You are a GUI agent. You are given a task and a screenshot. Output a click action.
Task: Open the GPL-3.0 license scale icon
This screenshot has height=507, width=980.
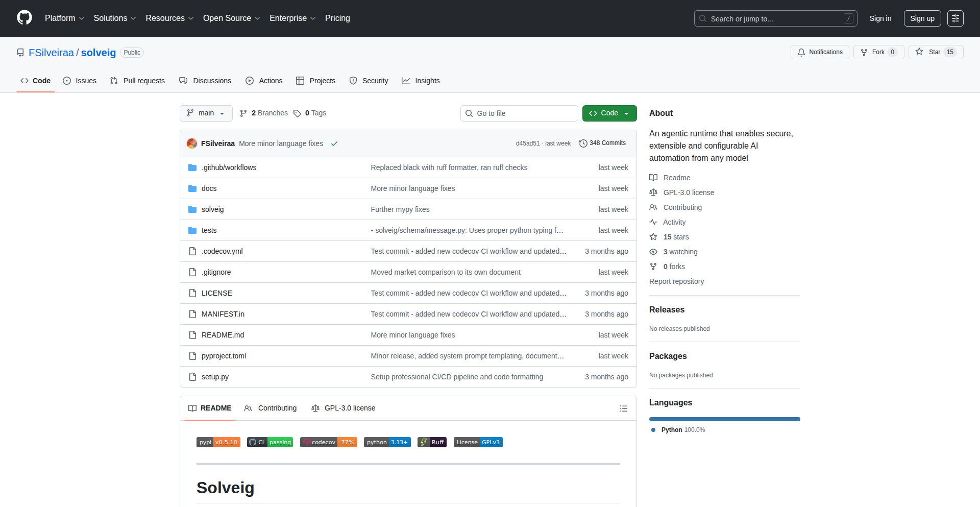tap(653, 192)
